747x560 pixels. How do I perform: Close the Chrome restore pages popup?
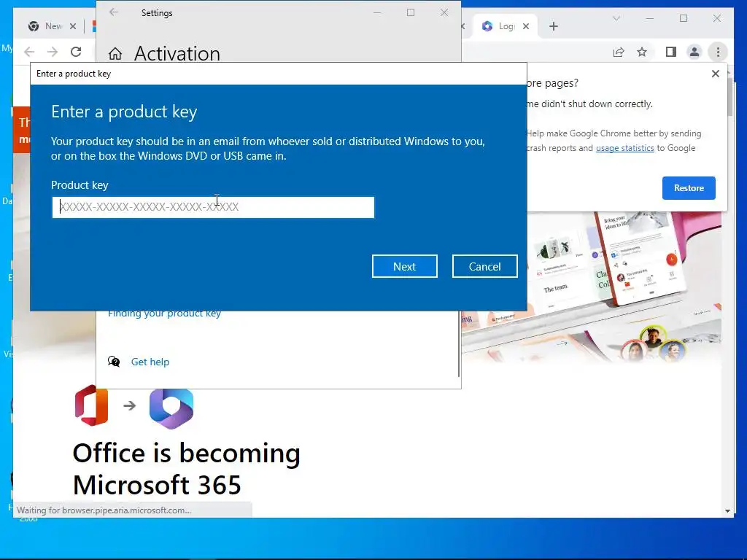coord(715,74)
